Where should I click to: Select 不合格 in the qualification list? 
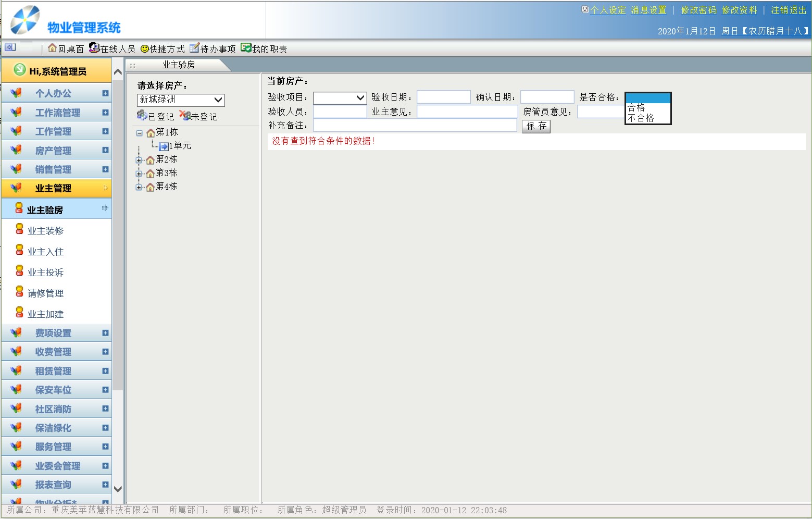coord(641,118)
